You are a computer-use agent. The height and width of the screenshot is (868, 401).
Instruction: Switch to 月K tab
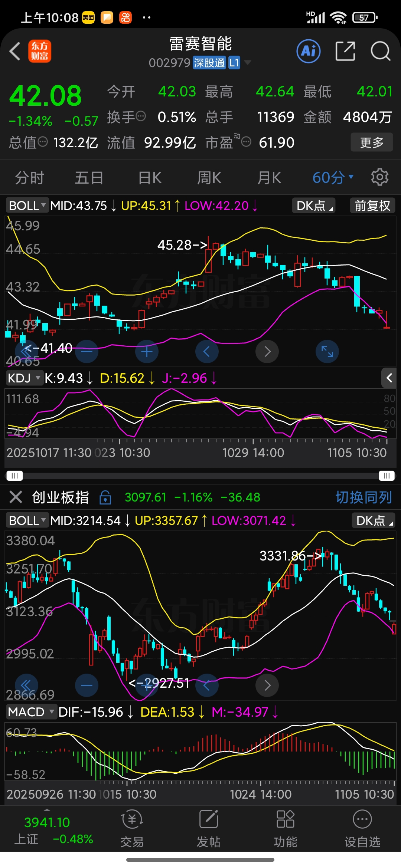[269, 178]
